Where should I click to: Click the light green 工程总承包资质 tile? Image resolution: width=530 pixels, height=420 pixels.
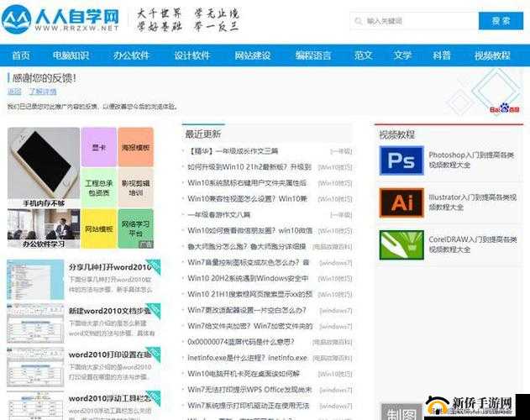point(99,187)
